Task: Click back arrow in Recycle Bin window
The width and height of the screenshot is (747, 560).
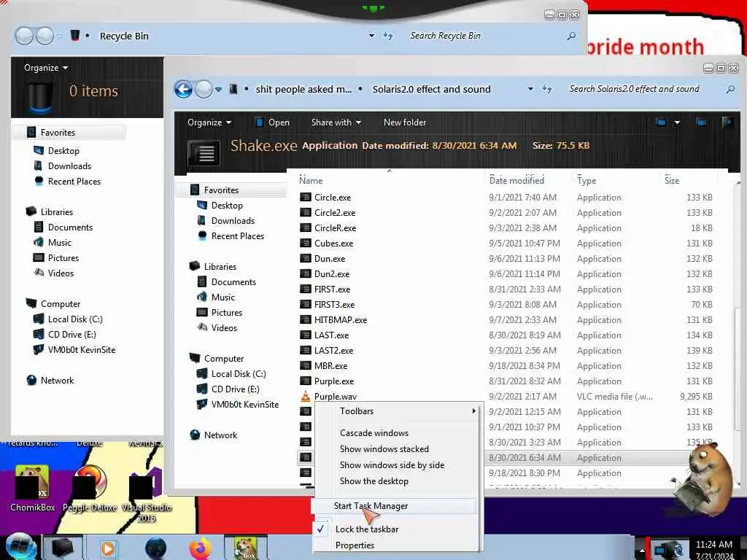Action: 24,36
